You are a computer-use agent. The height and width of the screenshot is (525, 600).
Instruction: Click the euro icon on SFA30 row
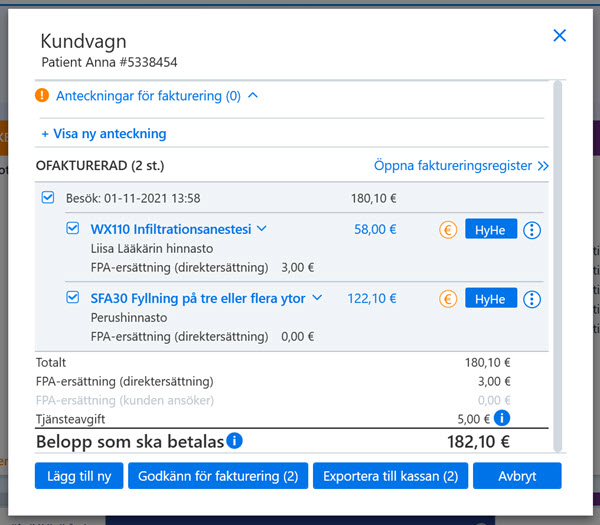[x=448, y=299]
